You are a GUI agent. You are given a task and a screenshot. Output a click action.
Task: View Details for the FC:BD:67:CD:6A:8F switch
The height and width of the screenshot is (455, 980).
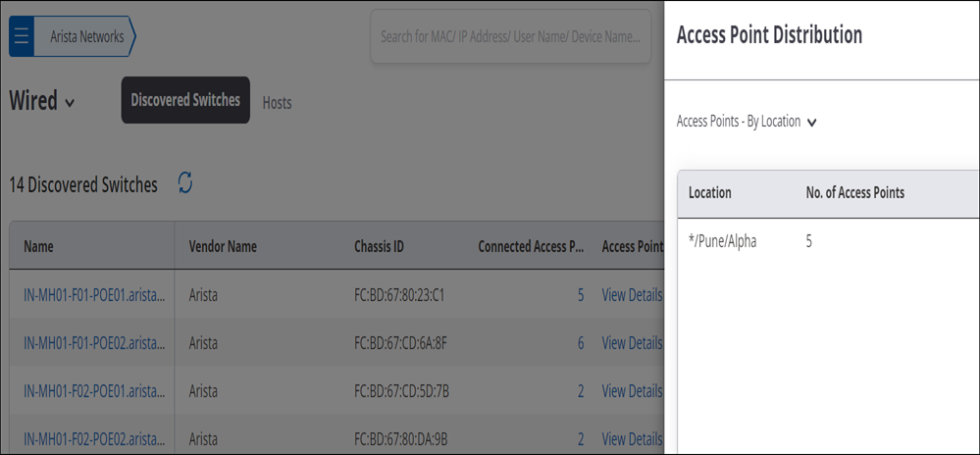point(631,343)
